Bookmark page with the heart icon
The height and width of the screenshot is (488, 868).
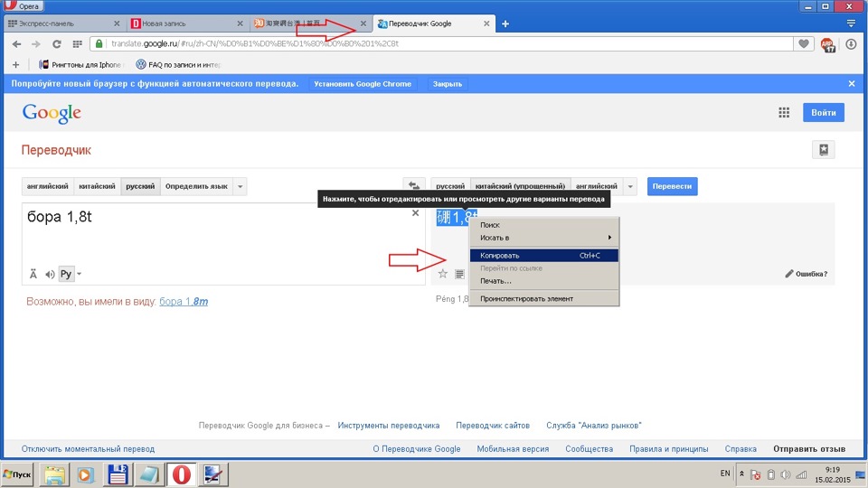click(x=804, y=43)
